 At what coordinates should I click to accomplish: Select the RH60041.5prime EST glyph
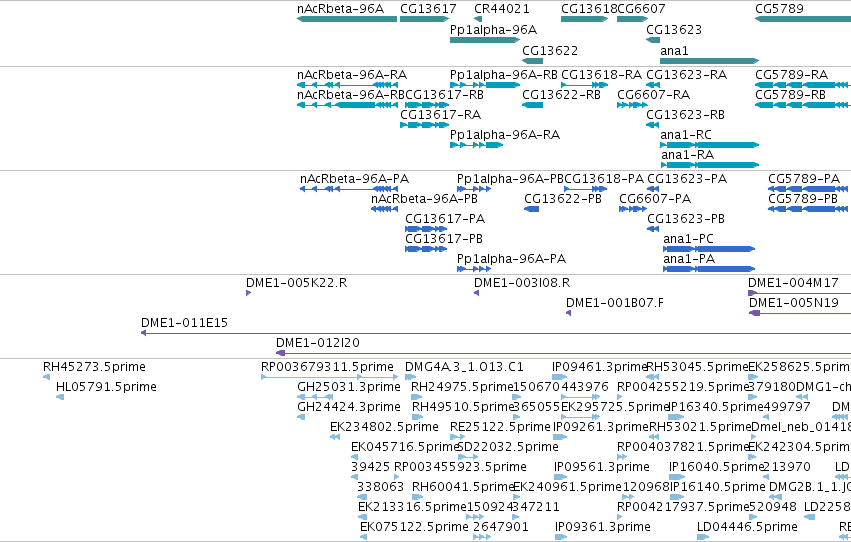(x=417, y=498)
